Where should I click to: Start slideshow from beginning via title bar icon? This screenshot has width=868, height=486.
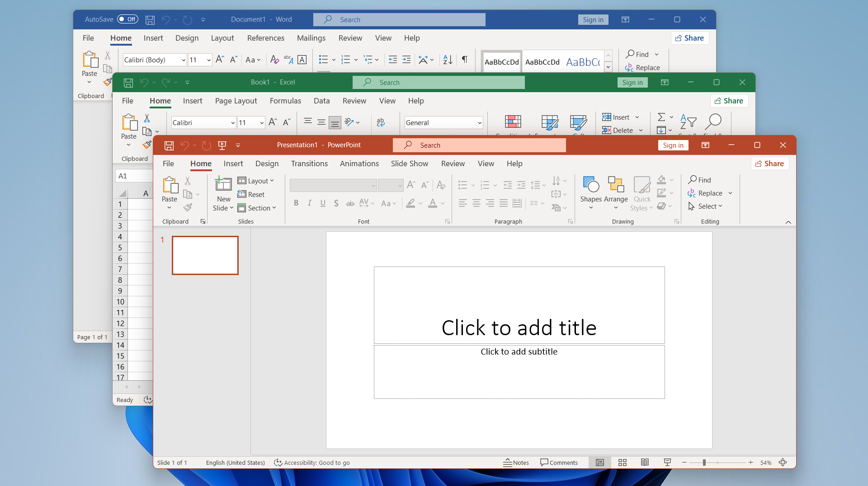pos(222,145)
